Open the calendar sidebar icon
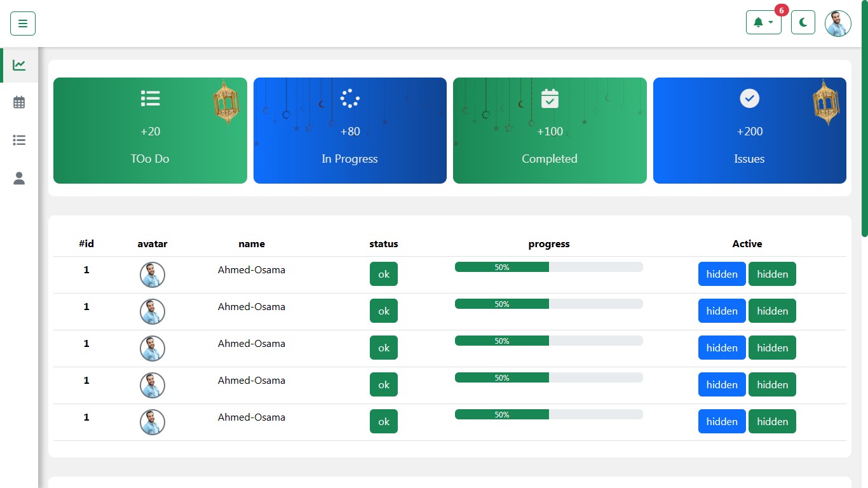Viewport: 868px width, 488px height. point(19,102)
